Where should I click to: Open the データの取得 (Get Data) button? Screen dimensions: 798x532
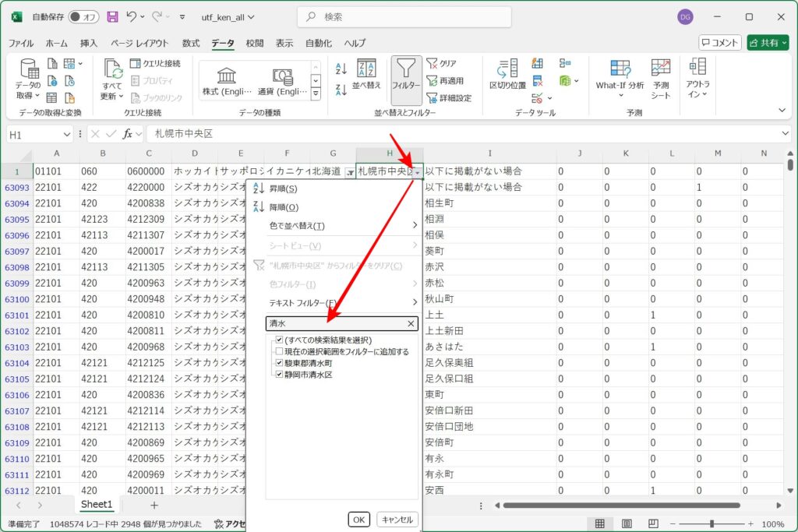point(27,79)
